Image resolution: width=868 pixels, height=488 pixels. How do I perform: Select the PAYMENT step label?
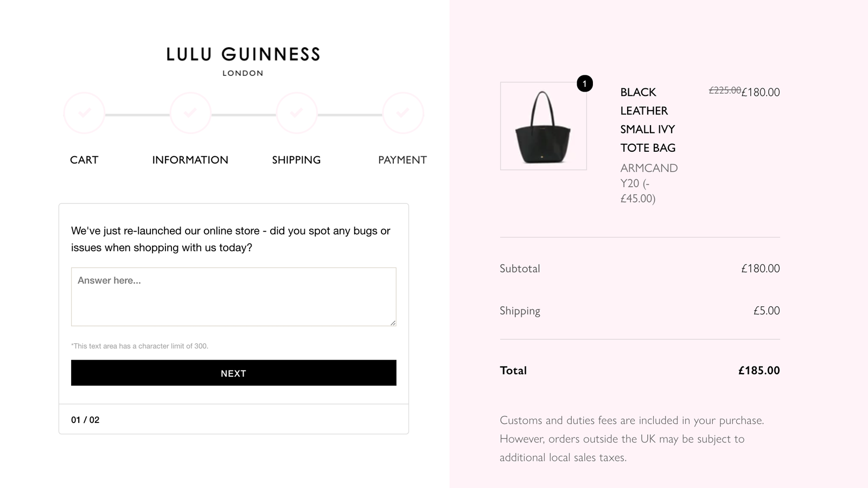402,160
